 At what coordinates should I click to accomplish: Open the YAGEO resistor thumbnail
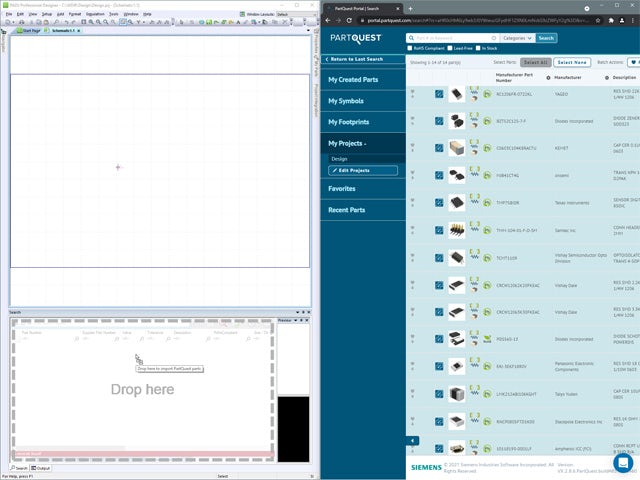tap(457, 94)
